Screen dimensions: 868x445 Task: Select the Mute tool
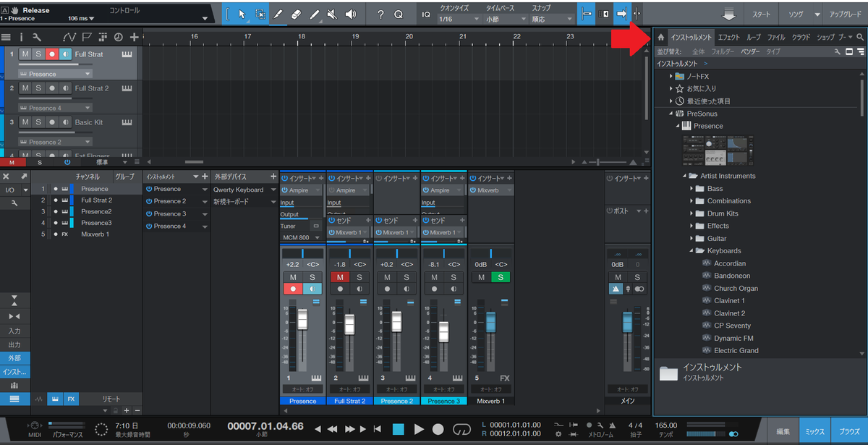click(x=332, y=14)
